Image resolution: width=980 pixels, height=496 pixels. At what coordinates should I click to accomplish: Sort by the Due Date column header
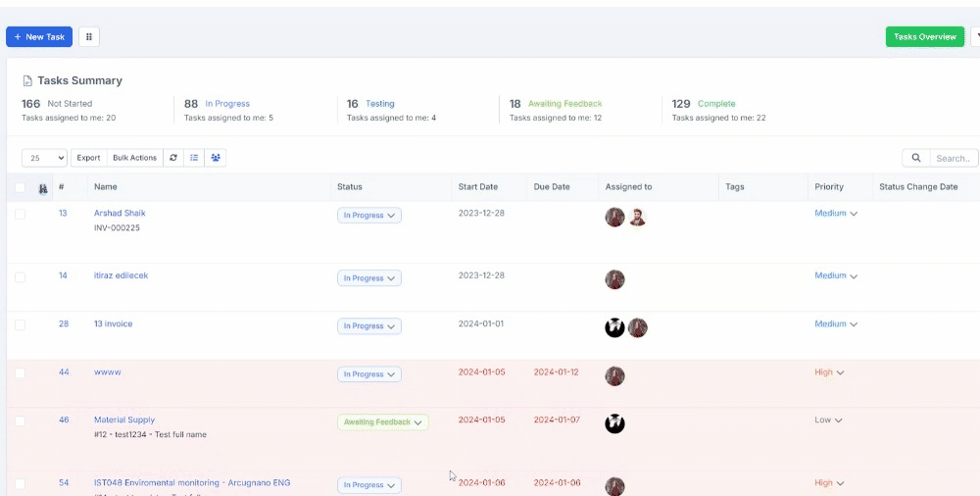552,186
